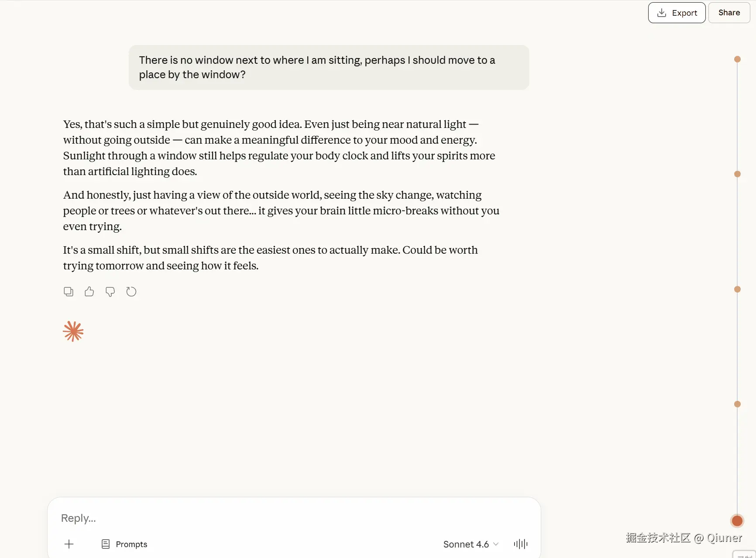This screenshot has height=558, width=756.
Task: Click the orange Claude starburst logo
Action: pyautogui.click(x=73, y=331)
